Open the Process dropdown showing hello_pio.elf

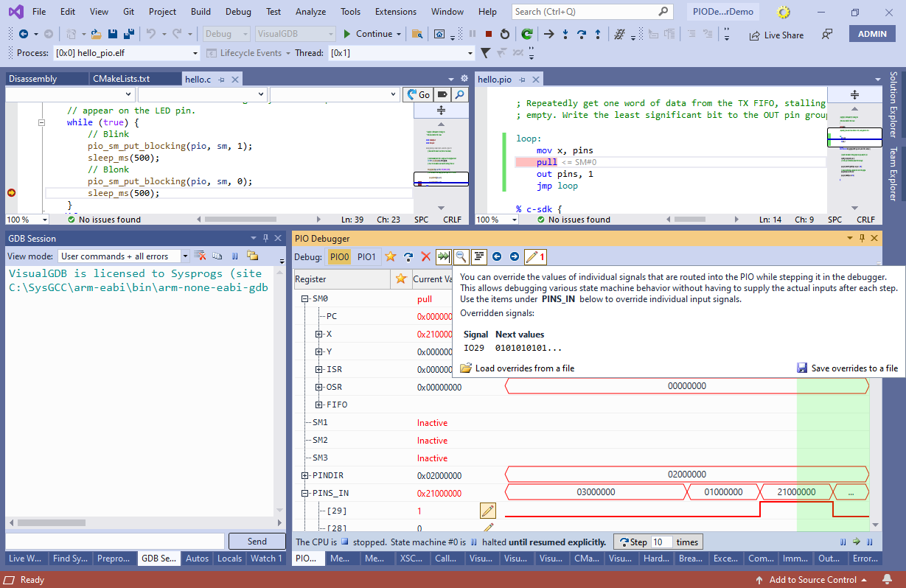[x=126, y=53]
